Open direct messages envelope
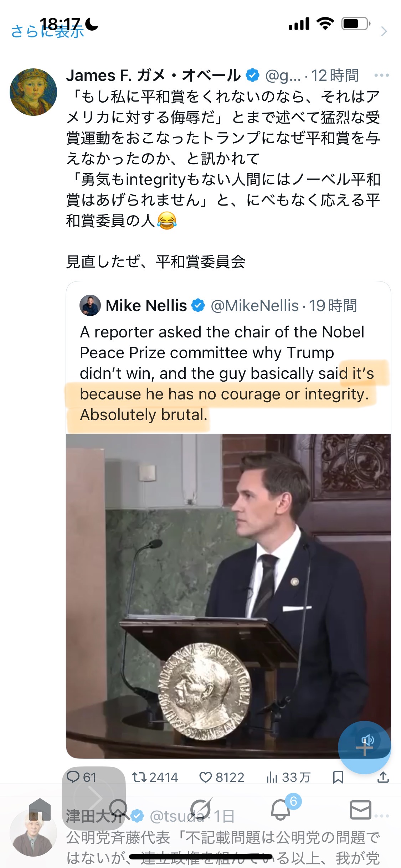Image resolution: width=401 pixels, height=868 pixels. coord(361,810)
